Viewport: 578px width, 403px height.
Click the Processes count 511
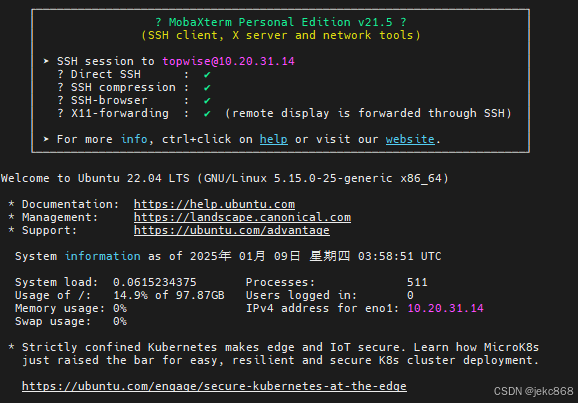(417, 282)
